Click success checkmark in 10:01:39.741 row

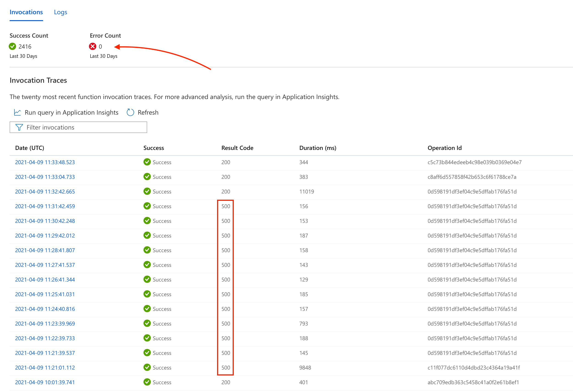147,382
